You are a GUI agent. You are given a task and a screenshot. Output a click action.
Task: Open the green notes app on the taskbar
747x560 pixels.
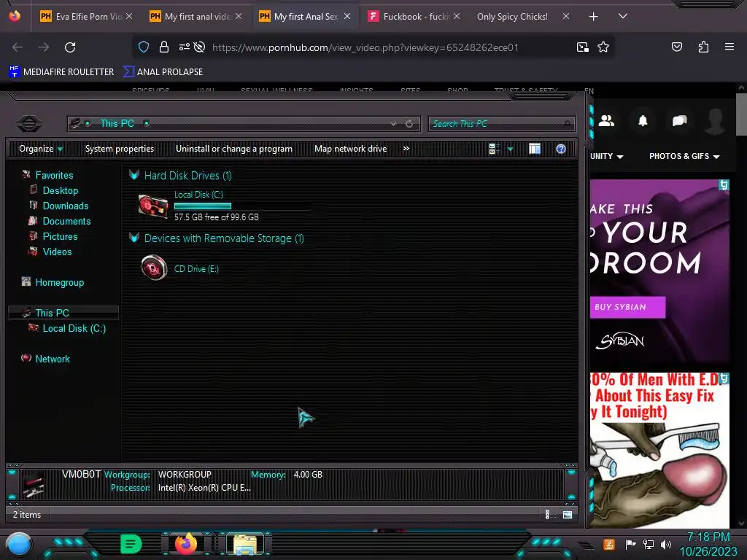[x=131, y=544]
